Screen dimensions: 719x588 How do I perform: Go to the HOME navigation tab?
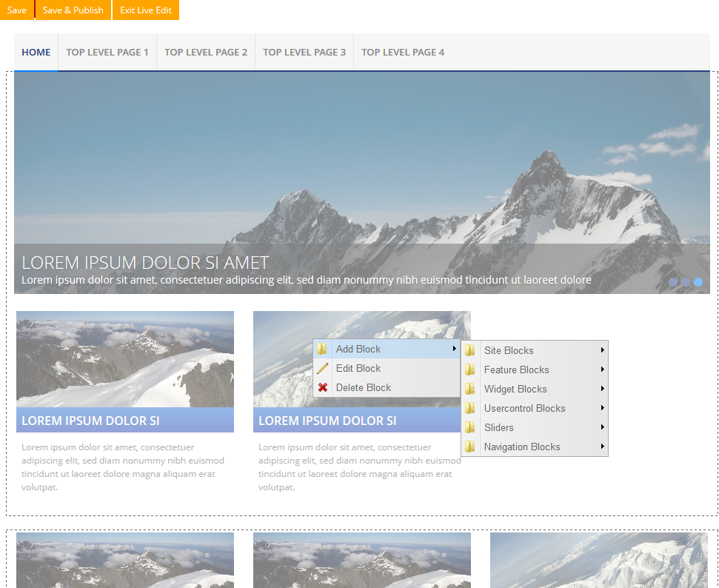[x=36, y=53]
